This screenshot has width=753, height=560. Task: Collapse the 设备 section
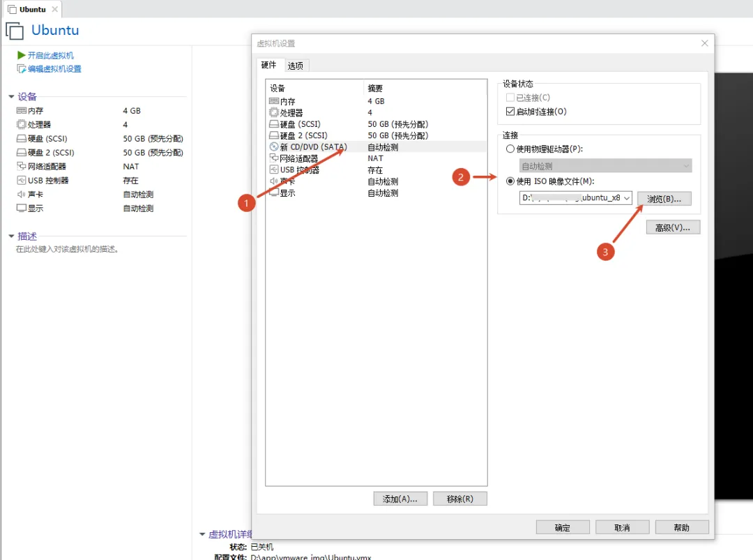pos(11,96)
